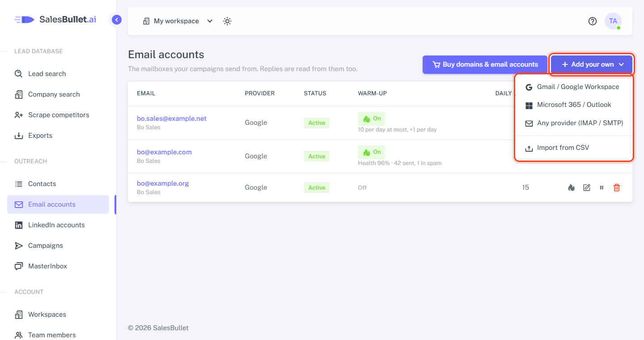Viewport: 644px width, 340px height.
Task: Click Buy domains & email accounts button
Action: [x=485, y=64]
